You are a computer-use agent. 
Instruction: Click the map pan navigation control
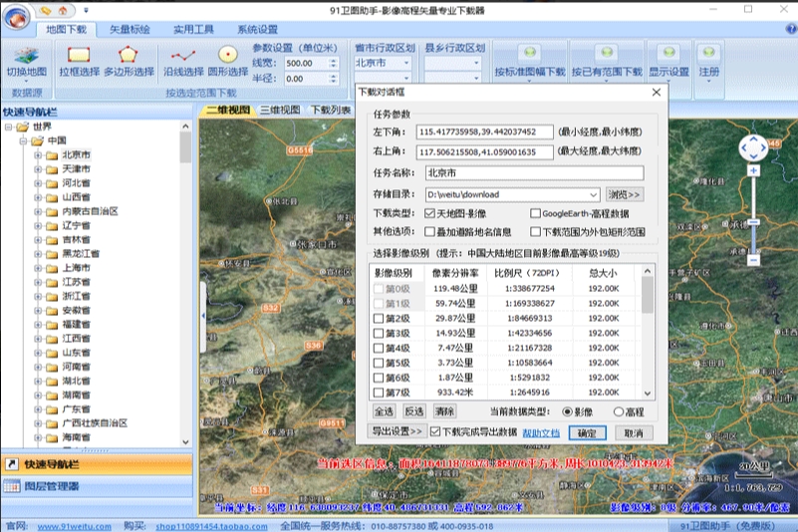(x=753, y=149)
